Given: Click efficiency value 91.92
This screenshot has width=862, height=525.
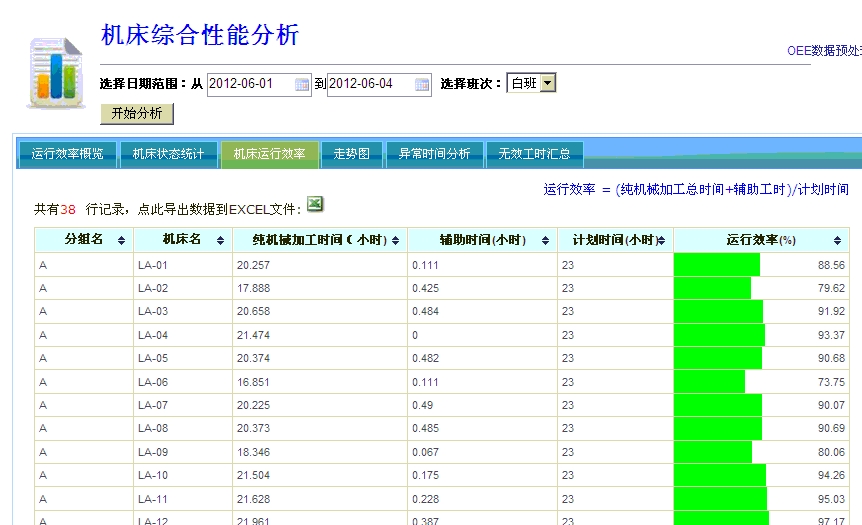Looking at the screenshot, I should pyautogui.click(x=831, y=312).
